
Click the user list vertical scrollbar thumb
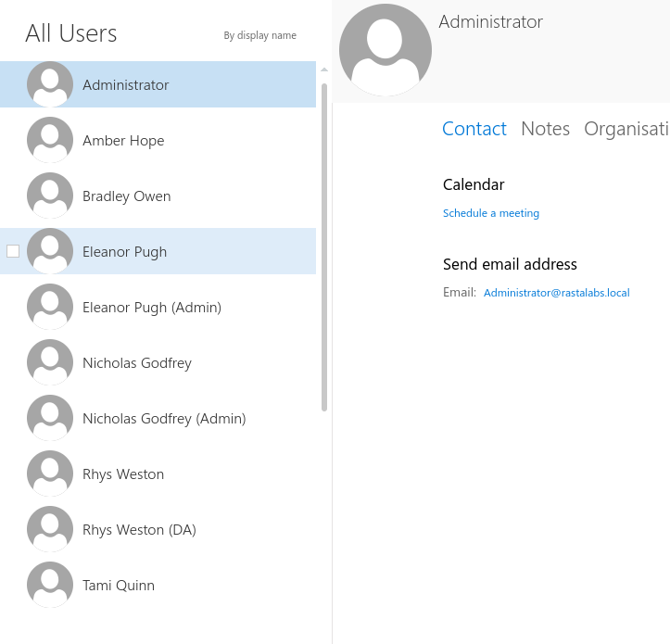(x=324, y=247)
